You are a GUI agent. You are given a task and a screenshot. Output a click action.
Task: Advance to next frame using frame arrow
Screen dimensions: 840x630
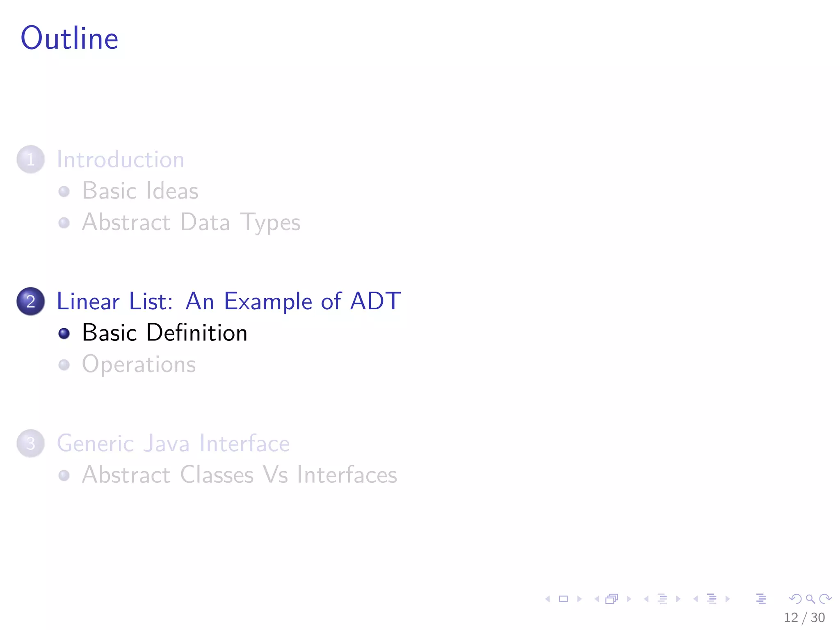(x=629, y=599)
